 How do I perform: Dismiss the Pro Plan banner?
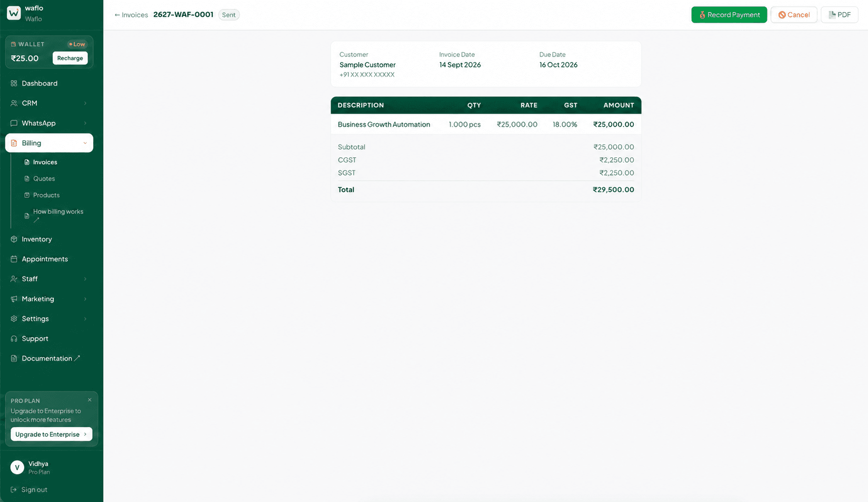[x=89, y=400]
